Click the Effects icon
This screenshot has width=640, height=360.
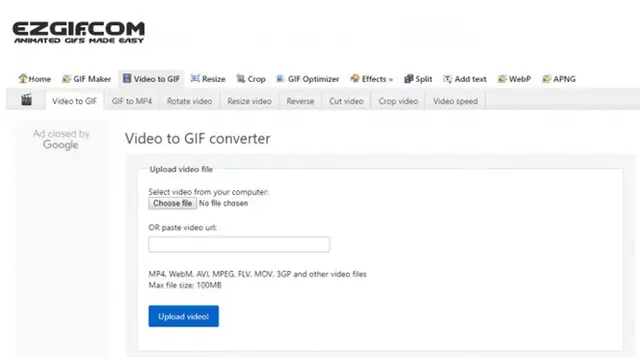355,78
